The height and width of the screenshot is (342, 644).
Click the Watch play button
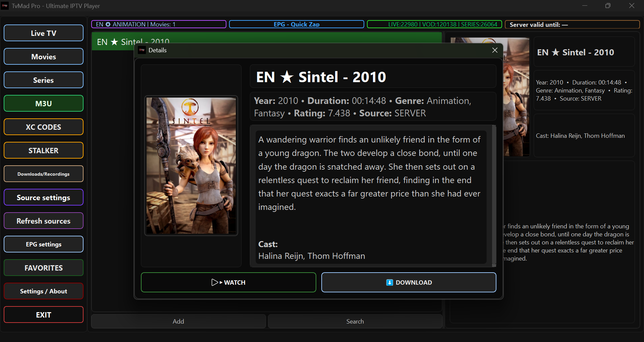pos(228,282)
